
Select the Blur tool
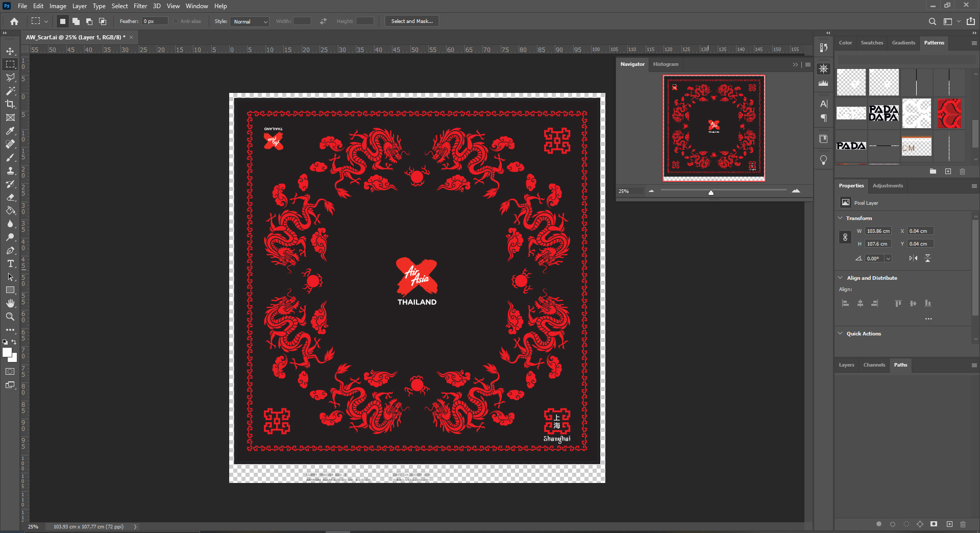point(10,224)
